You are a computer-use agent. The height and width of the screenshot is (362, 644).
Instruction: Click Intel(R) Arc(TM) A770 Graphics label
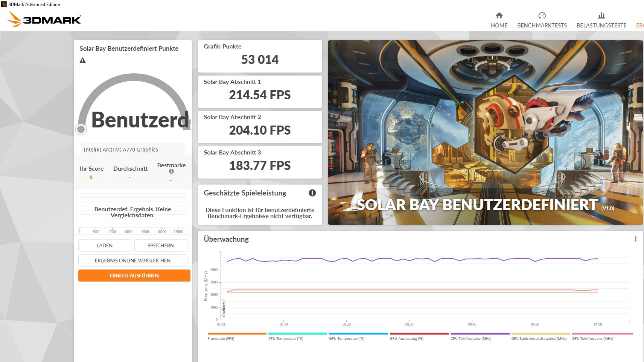[x=121, y=150]
